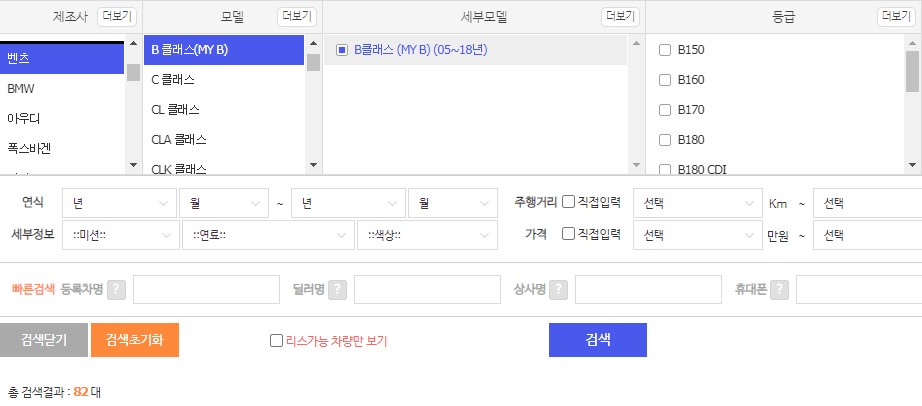This screenshot has width=922, height=406.
Task: Open help icon next to 상사명
Action: pos(558,289)
